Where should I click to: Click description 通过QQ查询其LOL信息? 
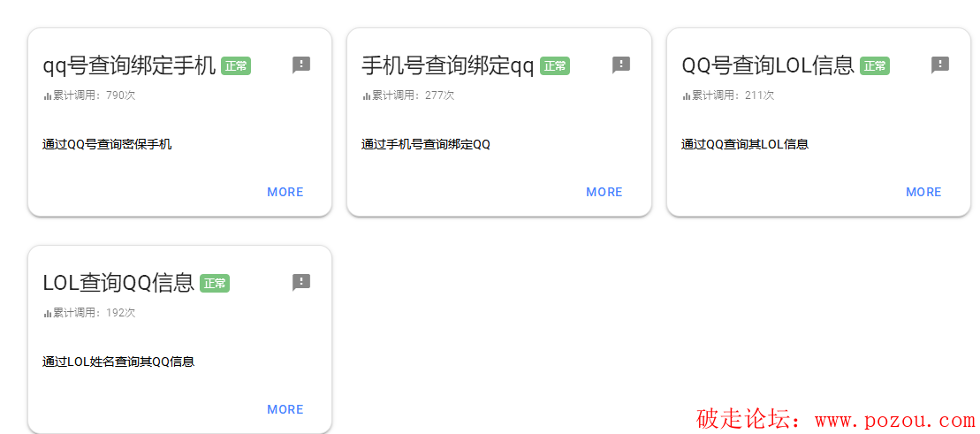pos(745,144)
